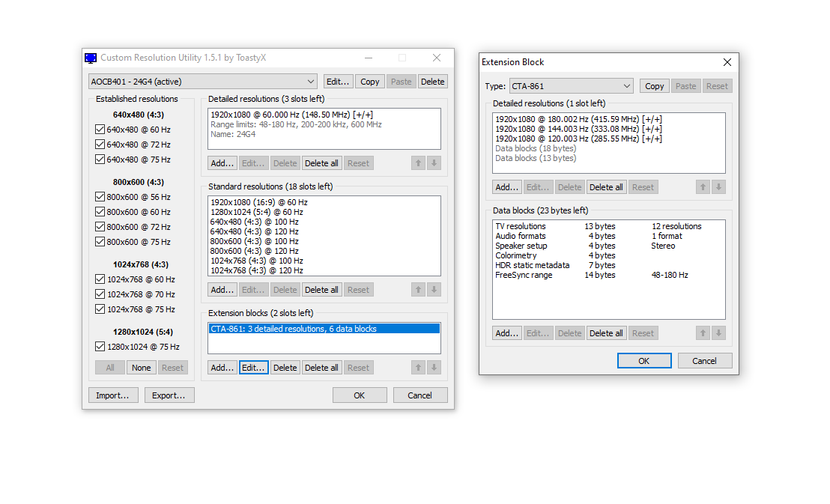The height and width of the screenshot is (504, 830).
Task: Click the Custom Resolution Utility app icon
Action: click(91, 58)
